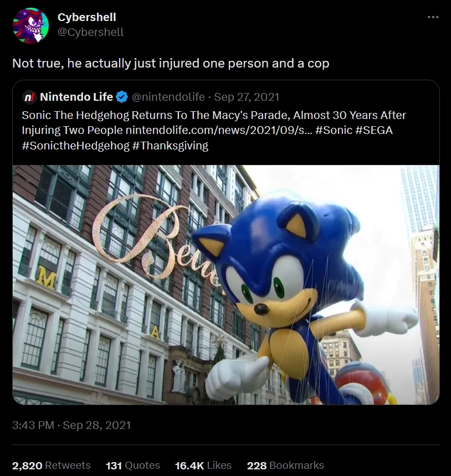Open the quoted tweet's Sep 27, 2021 date
This screenshot has height=476, width=451.
pos(247,97)
